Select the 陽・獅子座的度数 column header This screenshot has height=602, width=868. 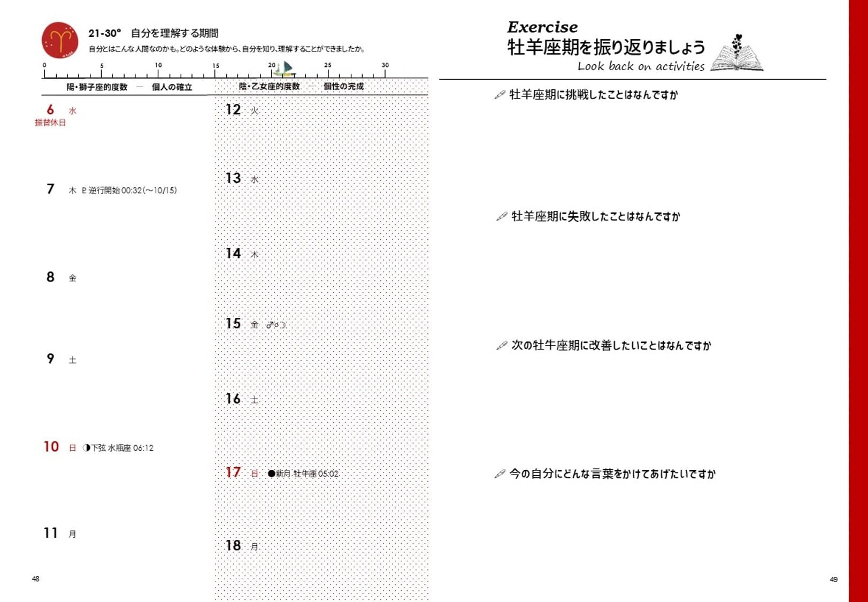click(x=97, y=87)
